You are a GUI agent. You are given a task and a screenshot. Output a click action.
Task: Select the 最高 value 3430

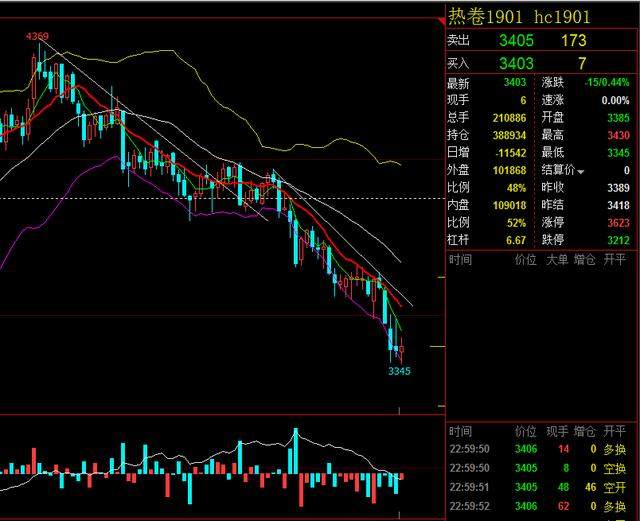coord(618,135)
